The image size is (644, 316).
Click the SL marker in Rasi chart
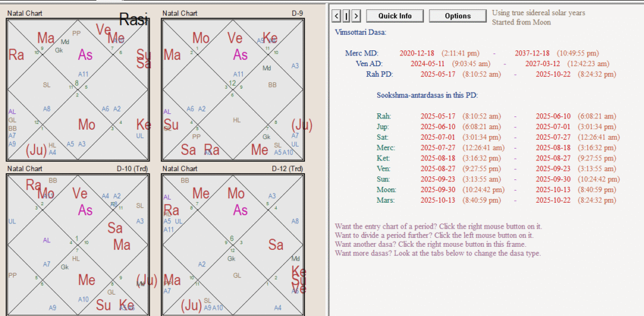[x=47, y=85]
